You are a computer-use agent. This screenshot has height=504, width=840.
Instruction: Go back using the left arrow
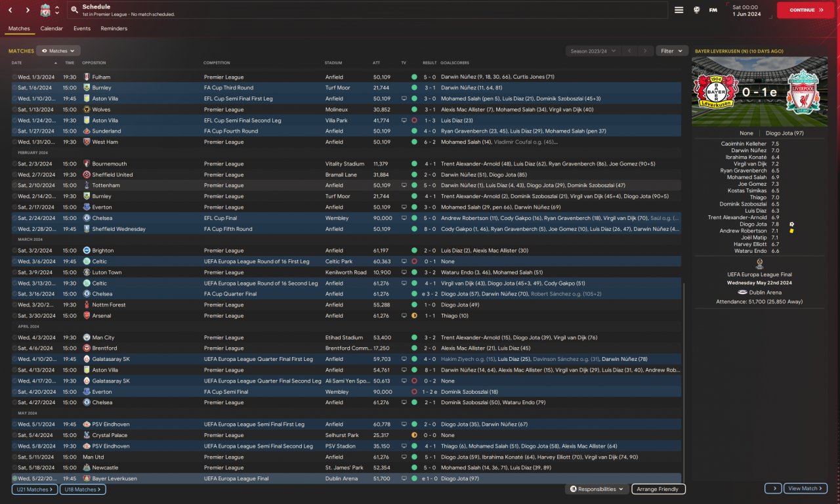[x=11, y=10]
